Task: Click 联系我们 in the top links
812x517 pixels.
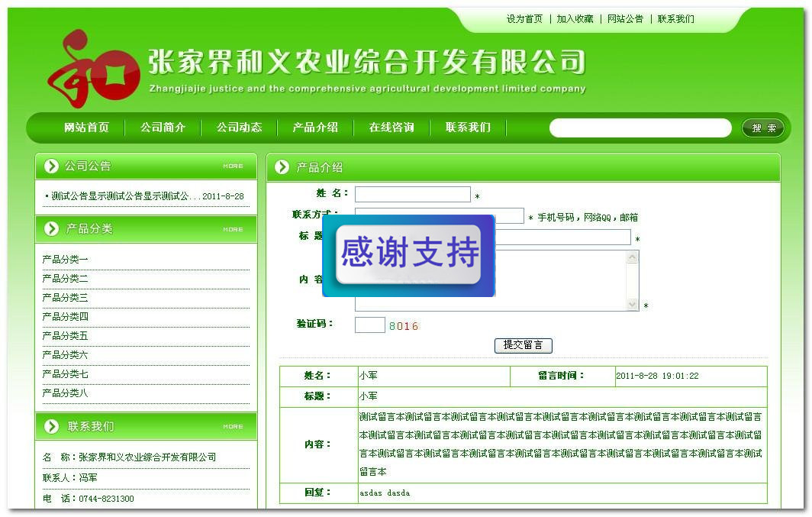Action: coord(676,19)
